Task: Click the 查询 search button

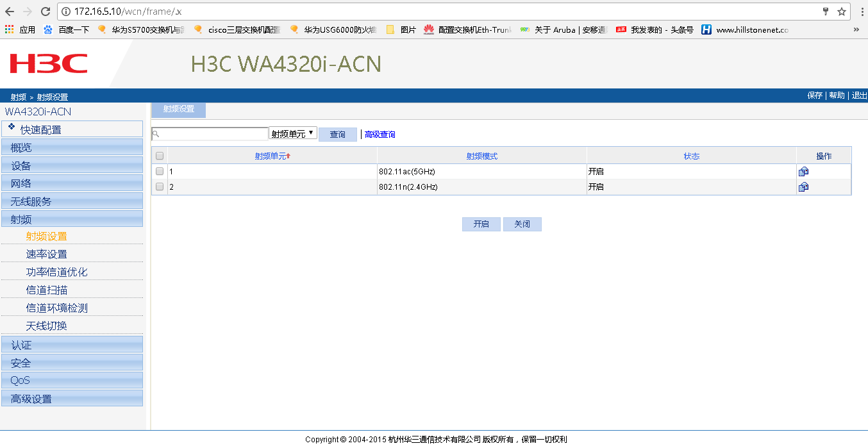Action: coord(337,134)
